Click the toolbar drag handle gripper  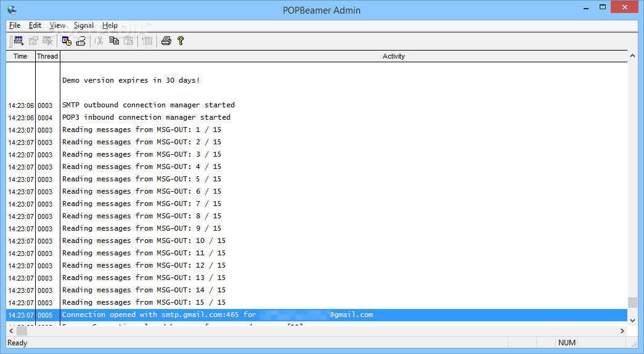point(10,41)
